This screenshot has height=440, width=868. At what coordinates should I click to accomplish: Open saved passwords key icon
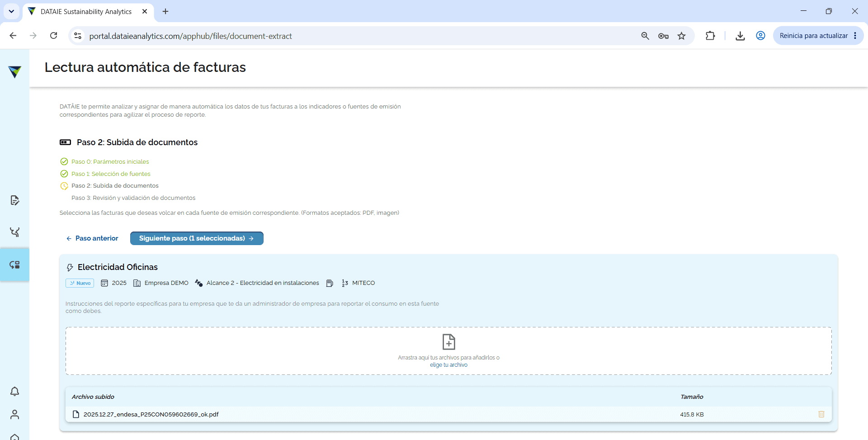coord(663,36)
